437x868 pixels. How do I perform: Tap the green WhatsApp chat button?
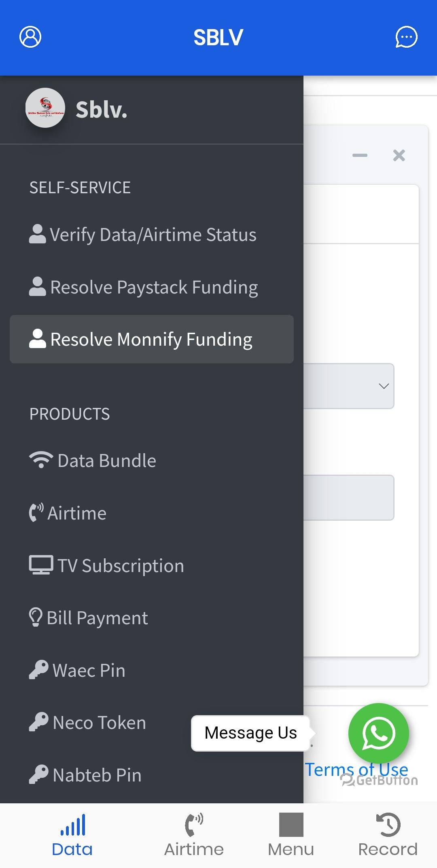click(x=378, y=733)
